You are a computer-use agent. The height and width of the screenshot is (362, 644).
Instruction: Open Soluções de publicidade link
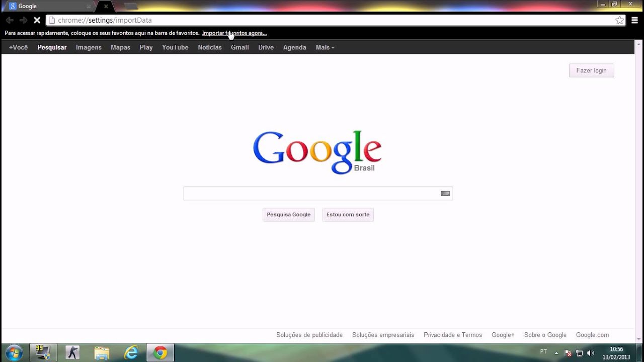coord(309,335)
